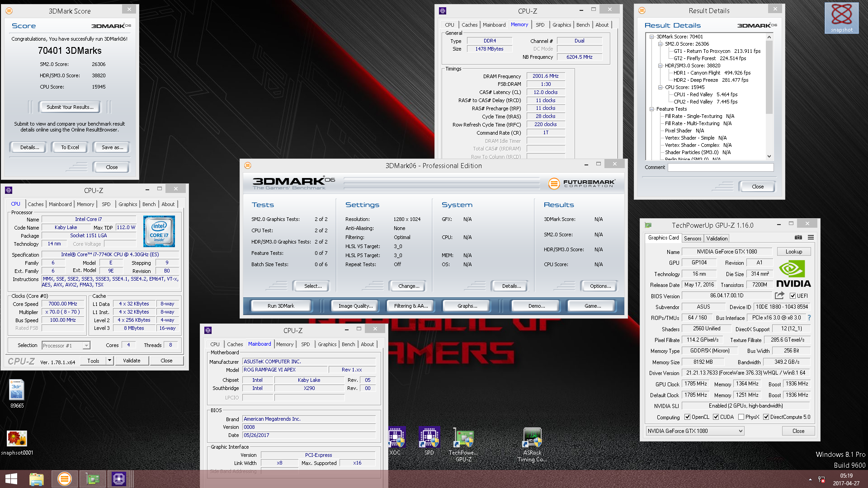868x488 pixels.
Task: Click the Save as button in 3DMark Score
Action: pyautogui.click(x=112, y=147)
